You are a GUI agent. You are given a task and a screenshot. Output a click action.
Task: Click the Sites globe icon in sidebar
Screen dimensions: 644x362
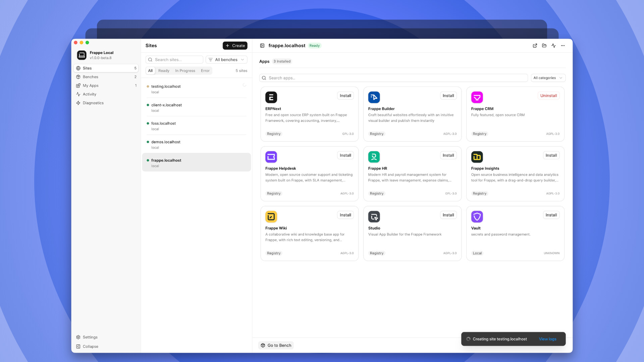point(78,68)
